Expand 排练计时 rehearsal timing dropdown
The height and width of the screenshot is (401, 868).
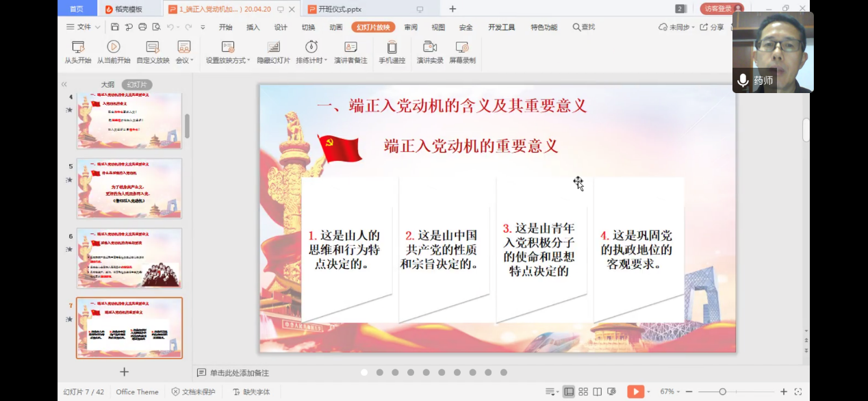[326, 61]
